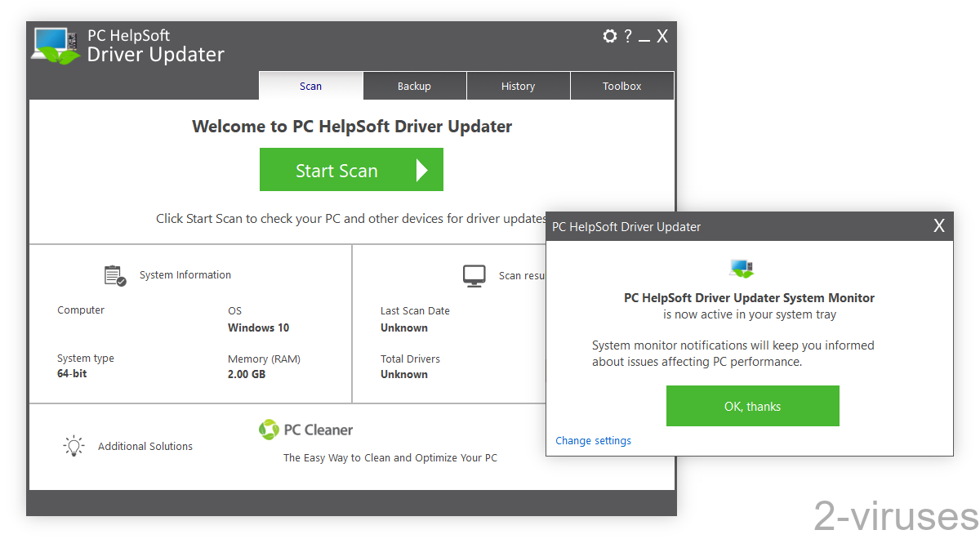Click the Additional Solutions lightbulb icon

tap(74, 446)
